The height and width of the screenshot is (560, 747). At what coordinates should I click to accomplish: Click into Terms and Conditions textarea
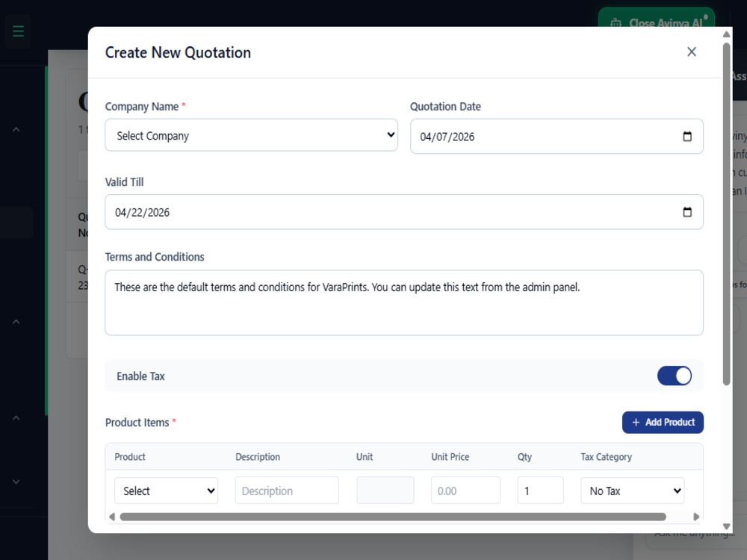click(x=404, y=303)
